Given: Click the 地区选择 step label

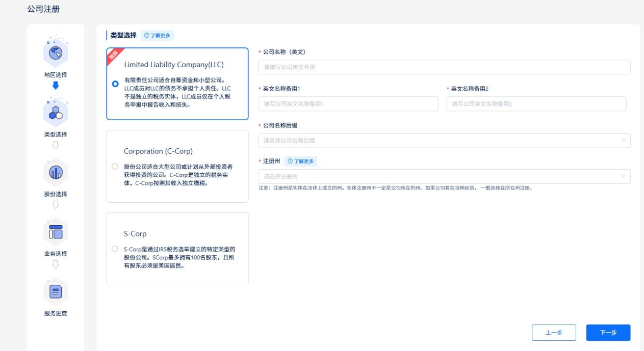Looking at the screenshot, I should coord(56,75).
